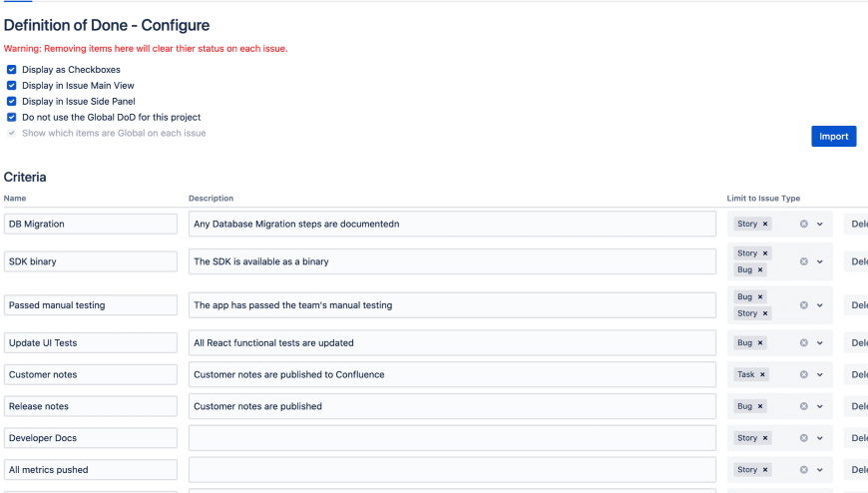
Task: Remove the Task tag from Customer notes row
Action: (x=763, y=375)
